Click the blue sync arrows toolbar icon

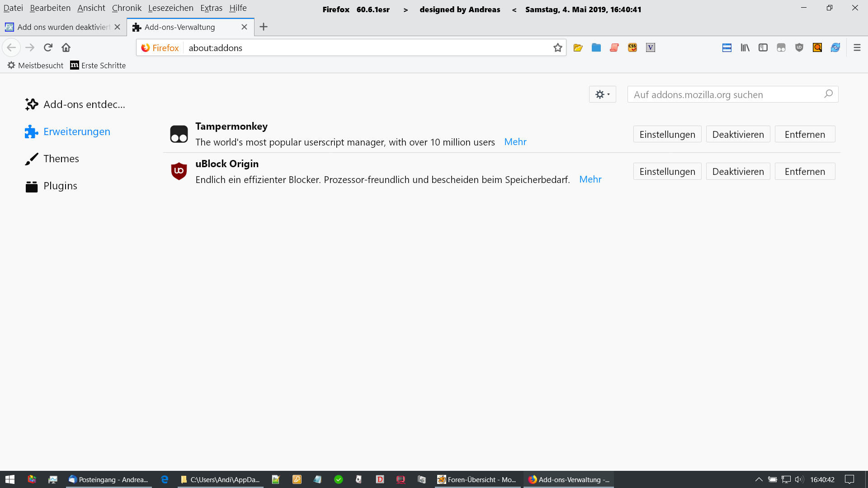point(835,48)
